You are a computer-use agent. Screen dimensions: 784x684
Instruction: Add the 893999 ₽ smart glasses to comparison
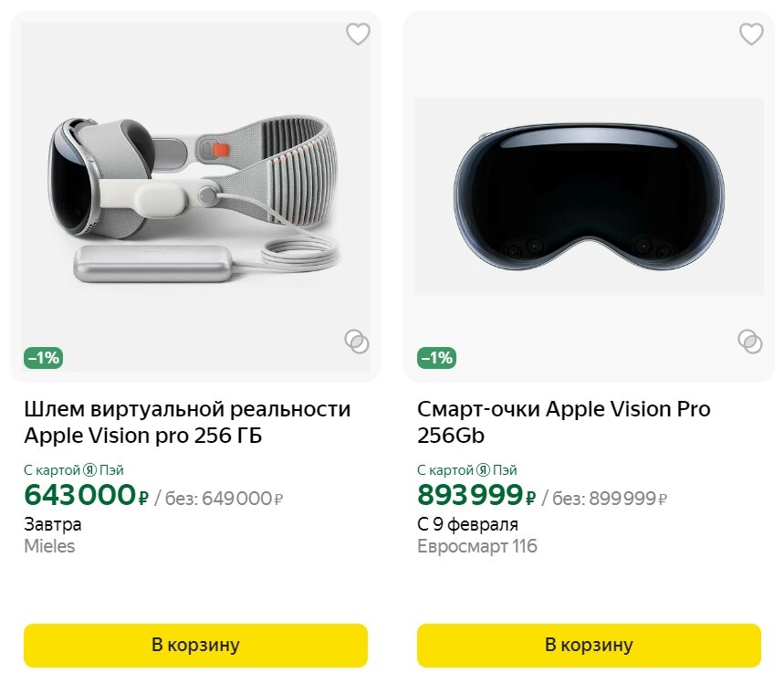coord(750,342)
